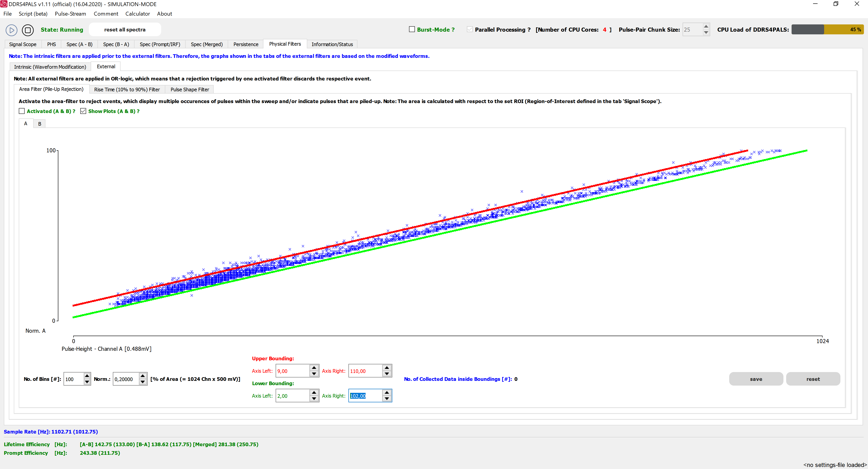Open the Comment menu

106,14
